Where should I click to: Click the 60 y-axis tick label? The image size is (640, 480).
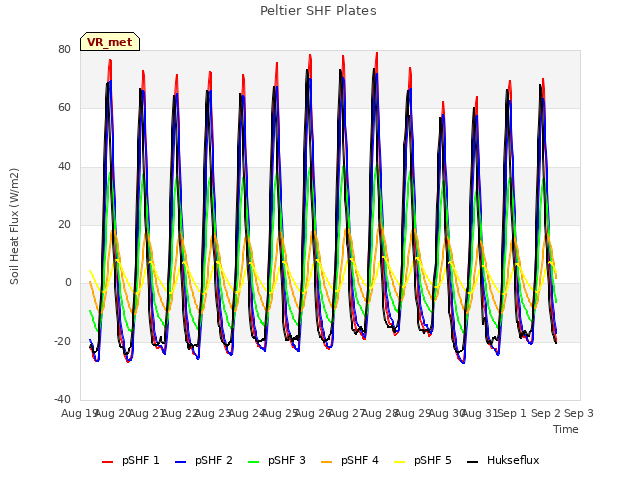click(x=64, y=108)
